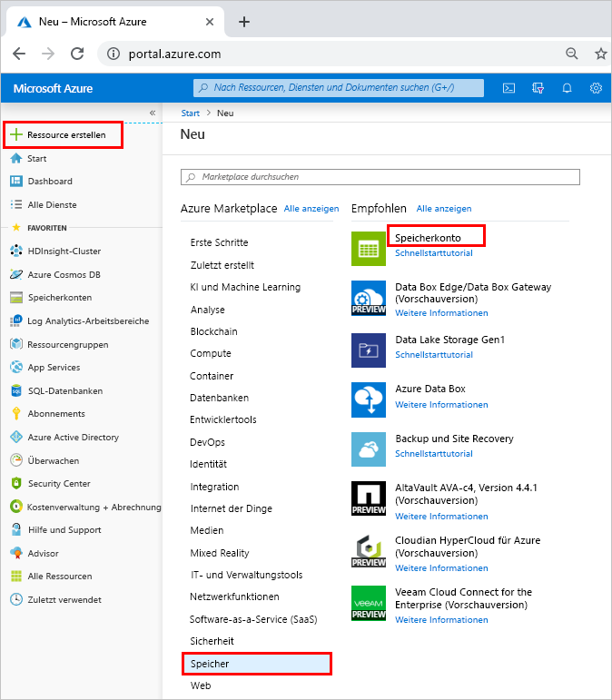Select the KI und Machine Learning category

tap(245, 287)
